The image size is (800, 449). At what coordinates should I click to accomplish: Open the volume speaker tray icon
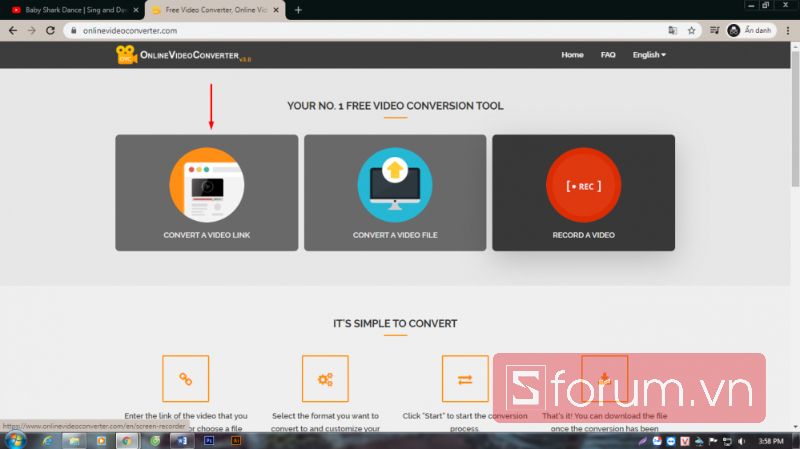pyautogui.click(x=741, y=441)
